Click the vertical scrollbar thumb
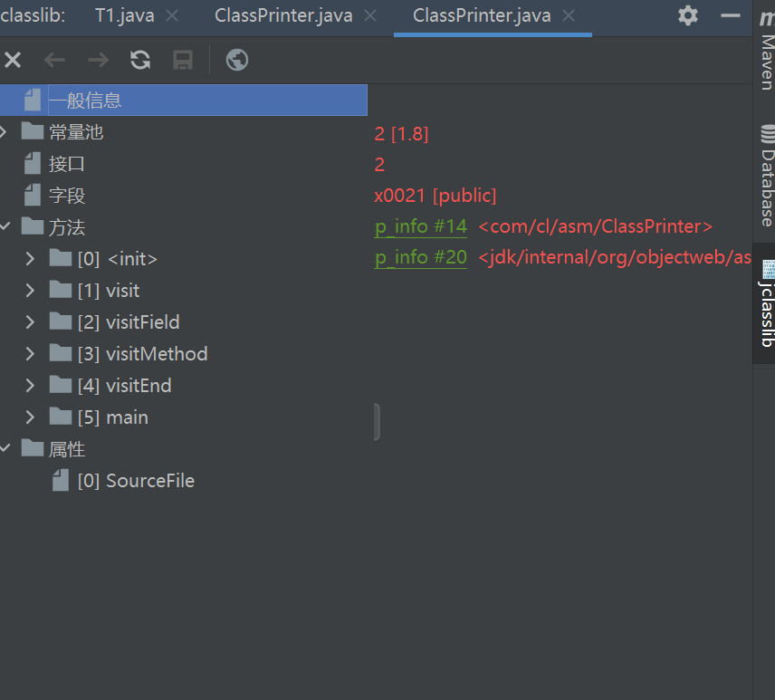The image size is (775, 700). [376, 421]
